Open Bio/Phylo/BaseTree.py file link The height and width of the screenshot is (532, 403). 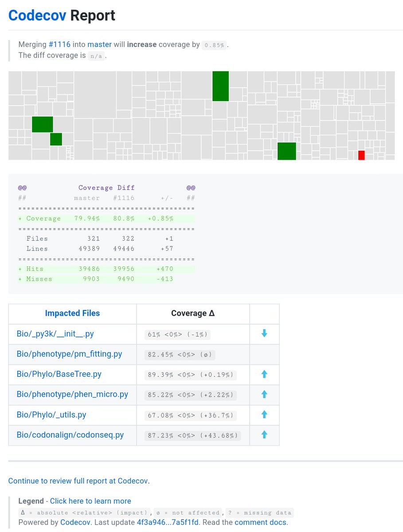click(x=59, y=374)
